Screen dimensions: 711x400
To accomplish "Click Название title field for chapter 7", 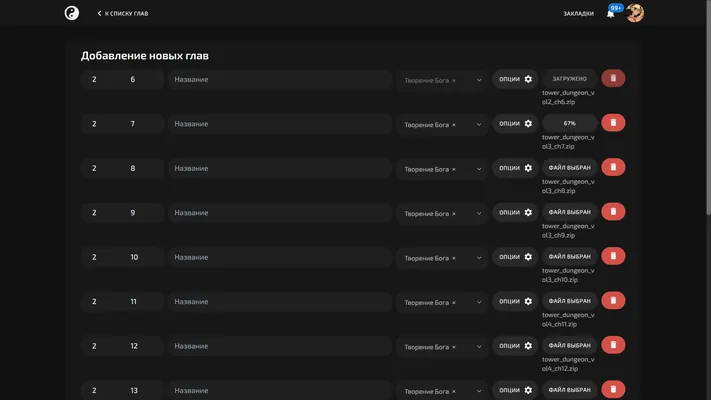I will tap(280, 124).
